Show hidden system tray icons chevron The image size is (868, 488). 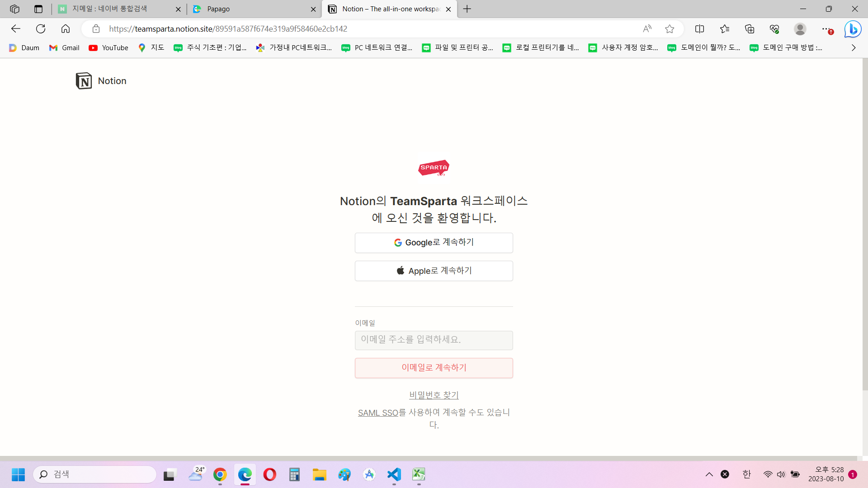pos(709,474)
